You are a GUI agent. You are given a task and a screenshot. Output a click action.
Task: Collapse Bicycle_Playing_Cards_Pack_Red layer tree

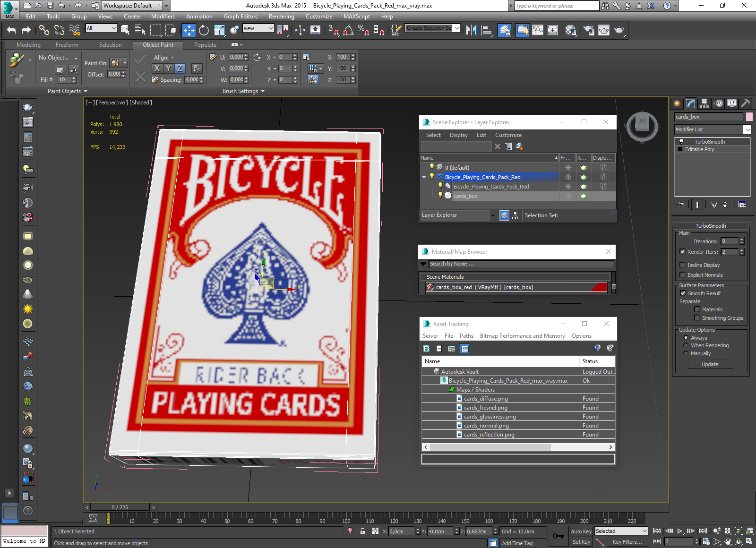point(424,177)
